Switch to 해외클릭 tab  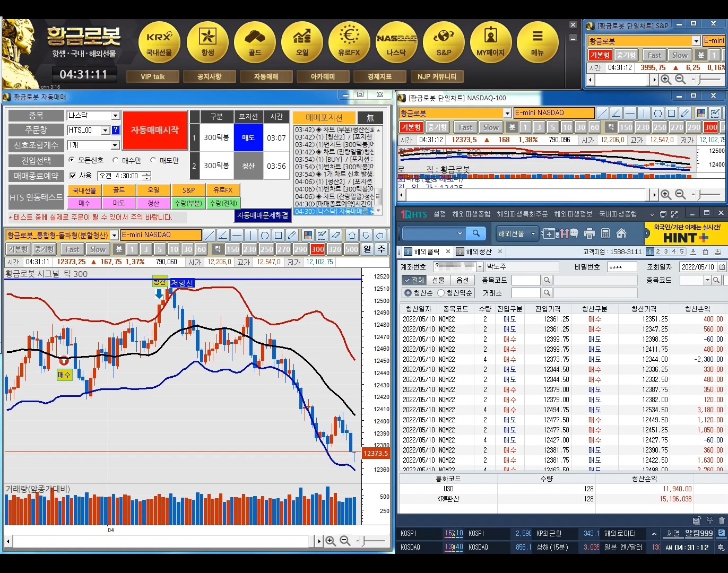(x=427, y=251)
